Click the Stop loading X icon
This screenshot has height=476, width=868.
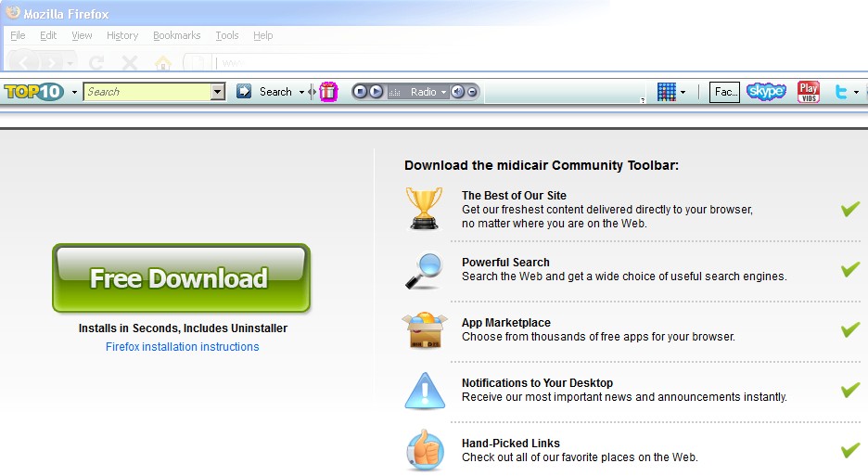click(130, 62)
